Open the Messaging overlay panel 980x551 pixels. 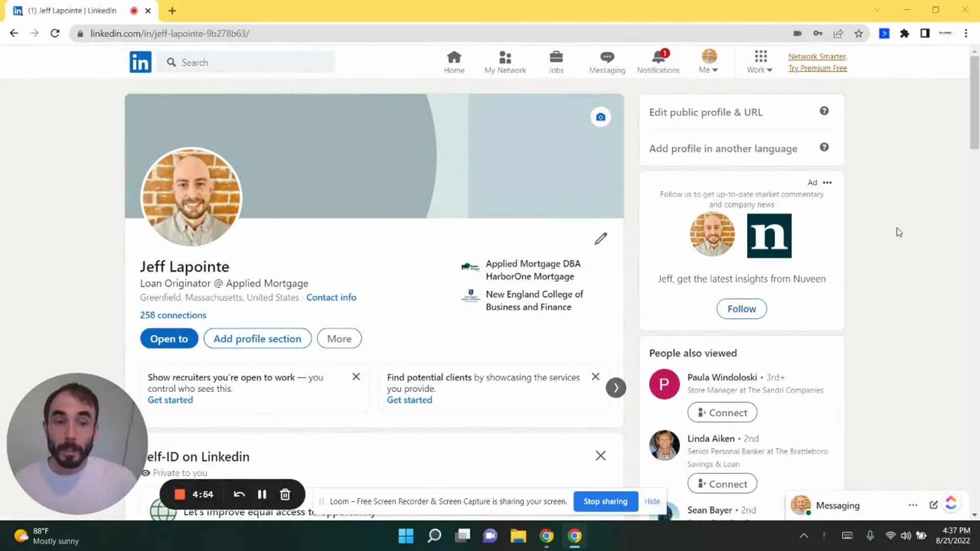pyautogui.click(x=838, y=506)
